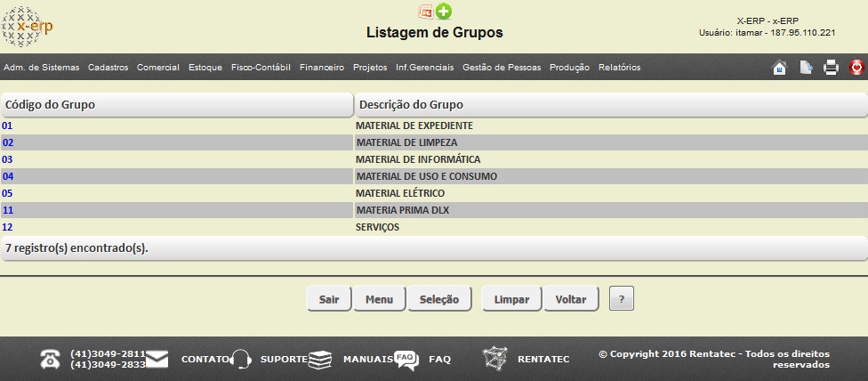Open Adm. de Sistemas menu

(x=42, y=68)
